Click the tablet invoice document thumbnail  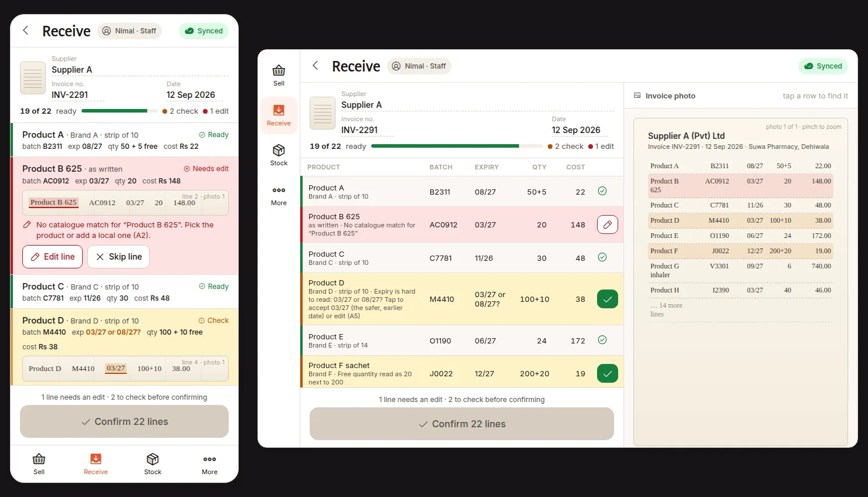click(x=323, y=113)
